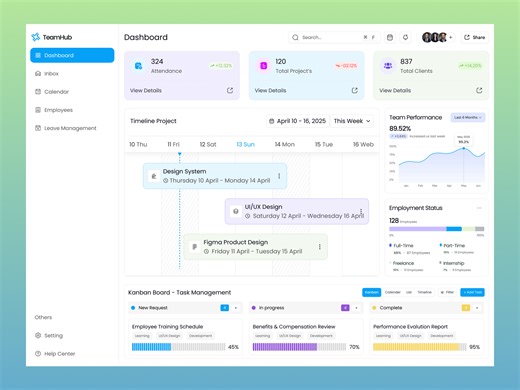Open the Total Clients external link icon
Image resolution: width=520 pixels, height=390 pixels.
(479, 90)
